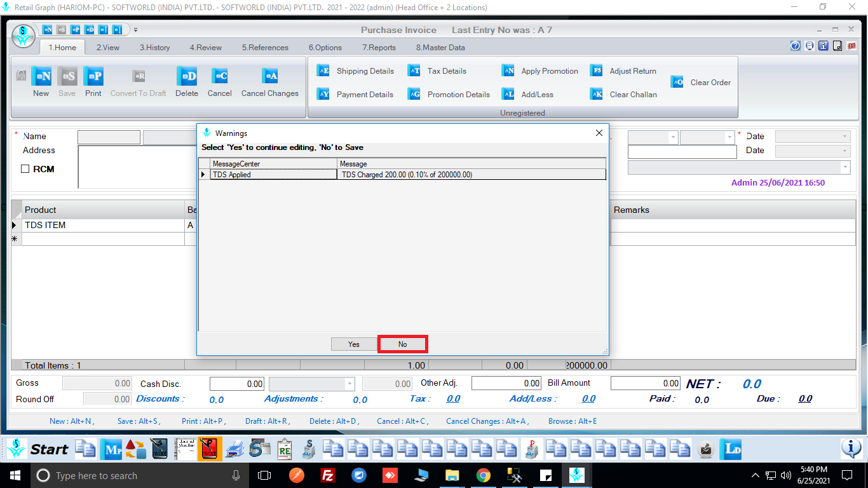Open Shipping Details
Screen dimensions: 868x488
(323, 71)
